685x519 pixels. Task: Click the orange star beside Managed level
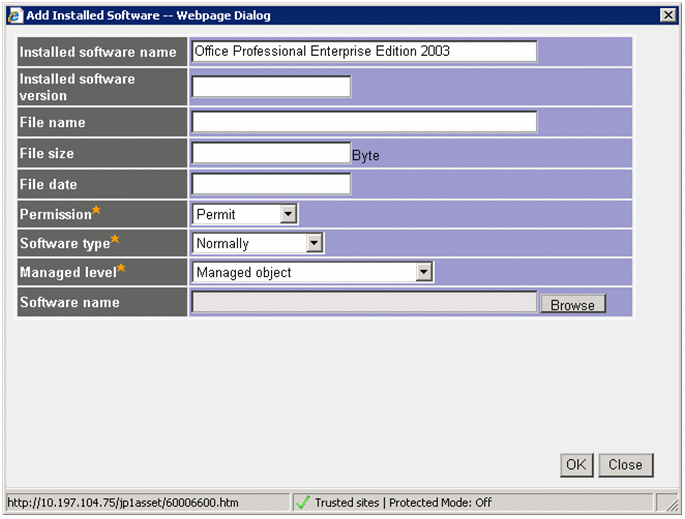(x=121, y=268)
